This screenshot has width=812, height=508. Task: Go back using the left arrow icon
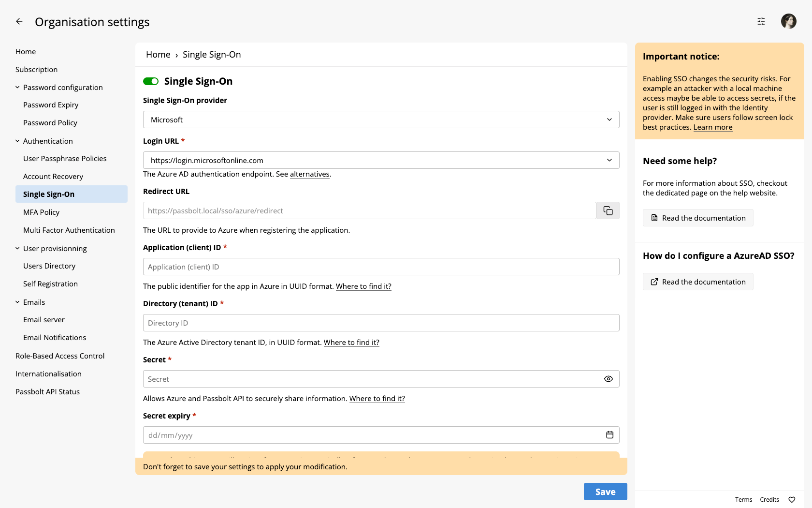(19, 21)
